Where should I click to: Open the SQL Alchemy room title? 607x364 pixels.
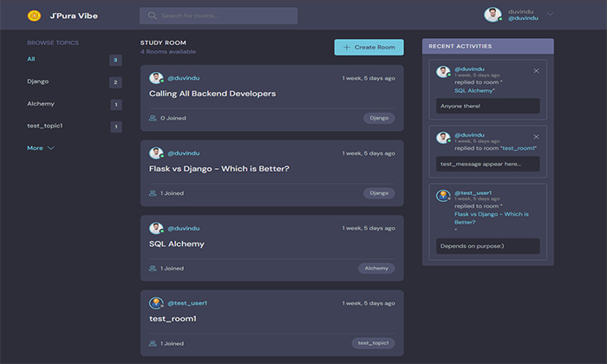(x=177, y=244)
